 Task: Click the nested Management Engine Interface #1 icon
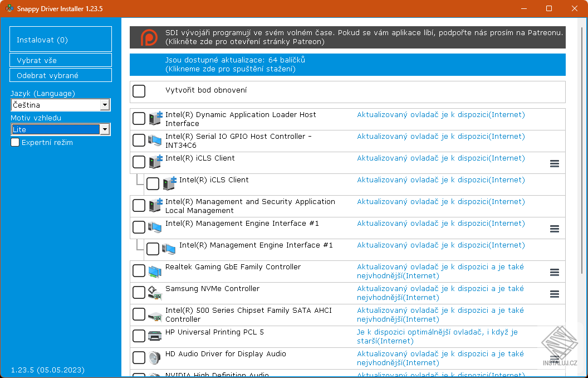pyautogui.click(x=169, y=249)
